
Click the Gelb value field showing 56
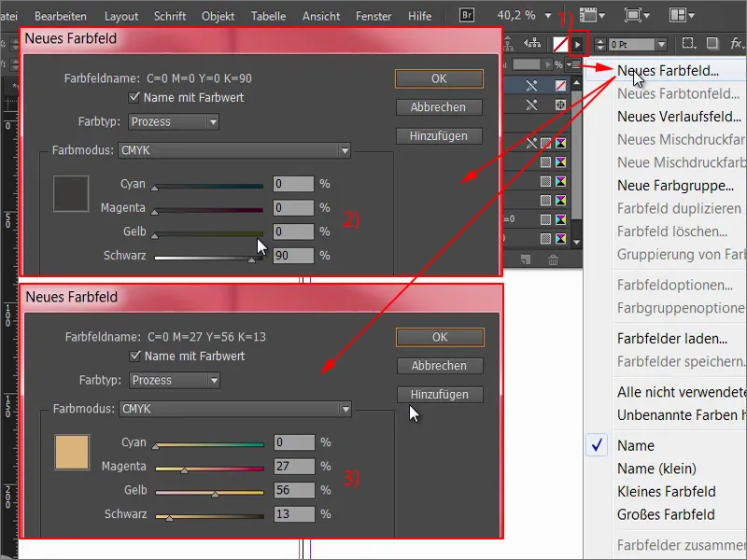294,491
